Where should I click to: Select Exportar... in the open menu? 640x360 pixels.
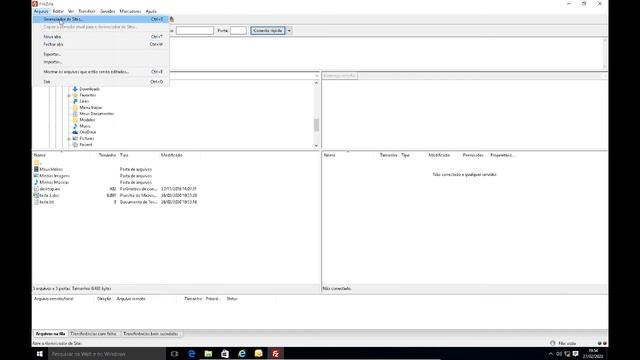(x=100, y=54)
